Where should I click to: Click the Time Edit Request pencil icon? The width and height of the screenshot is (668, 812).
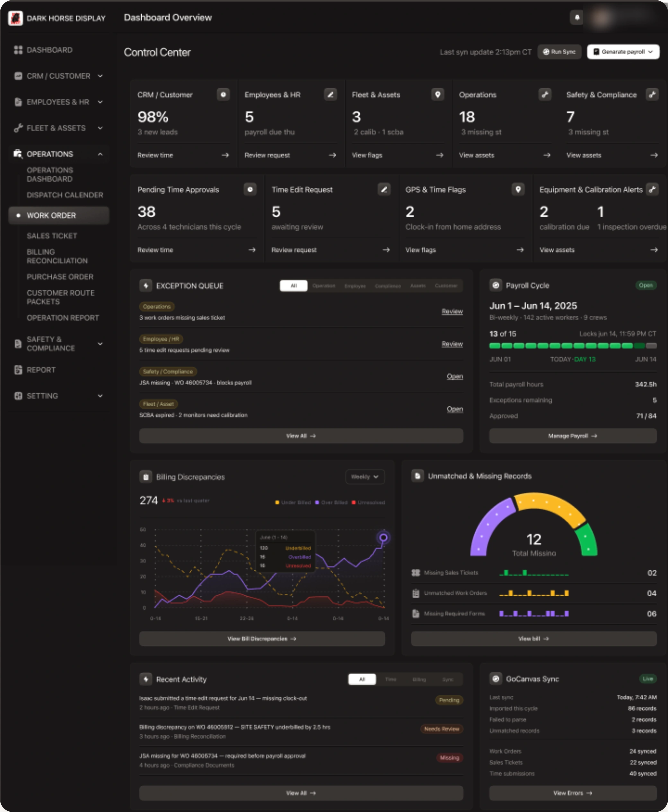click(384, 189)
